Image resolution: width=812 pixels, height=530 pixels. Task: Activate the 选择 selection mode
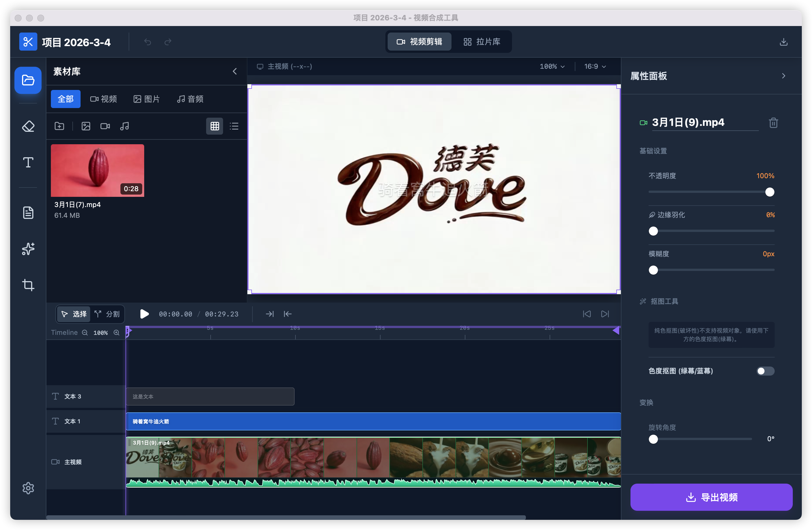pos(74,314)
